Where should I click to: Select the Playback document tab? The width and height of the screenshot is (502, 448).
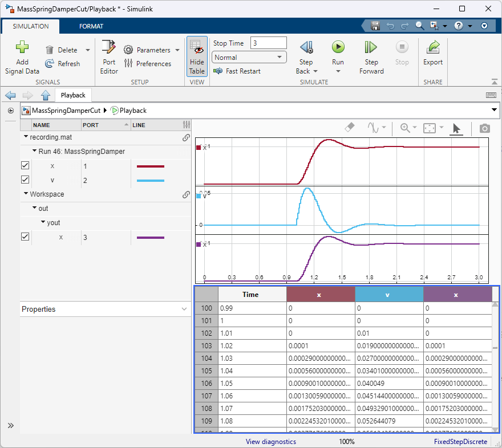point(73,96)
